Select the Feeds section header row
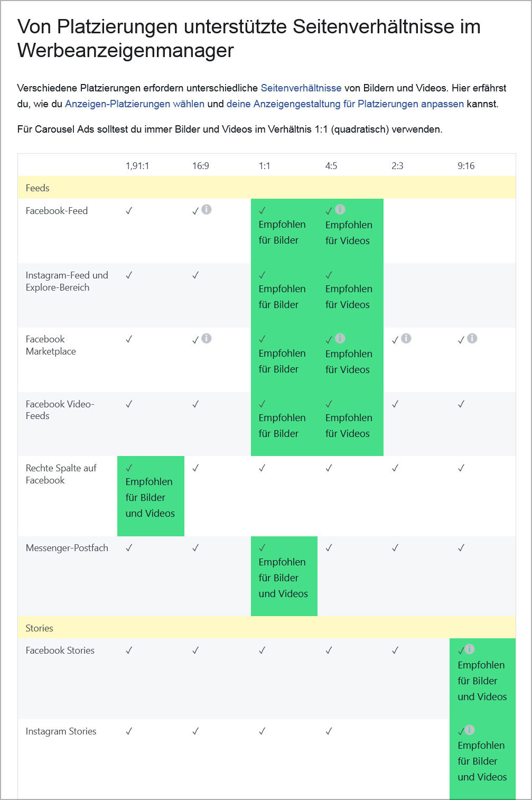 tap(266, 188)
